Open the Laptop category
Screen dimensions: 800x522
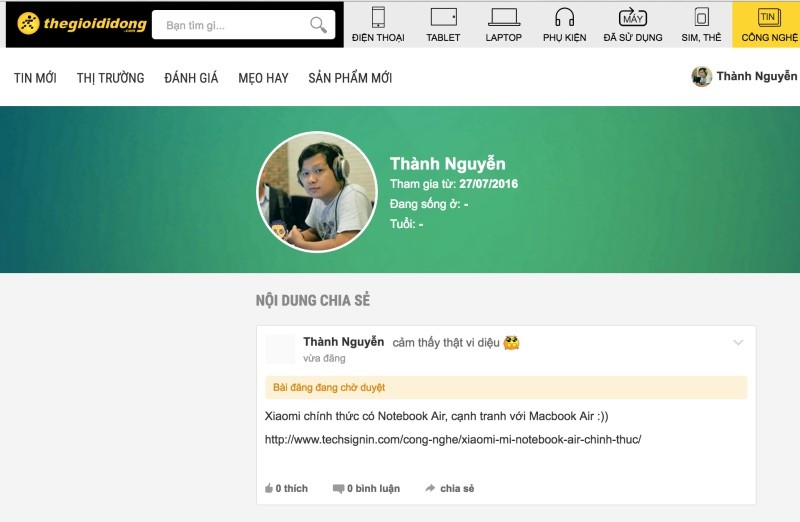pos(504,25)
